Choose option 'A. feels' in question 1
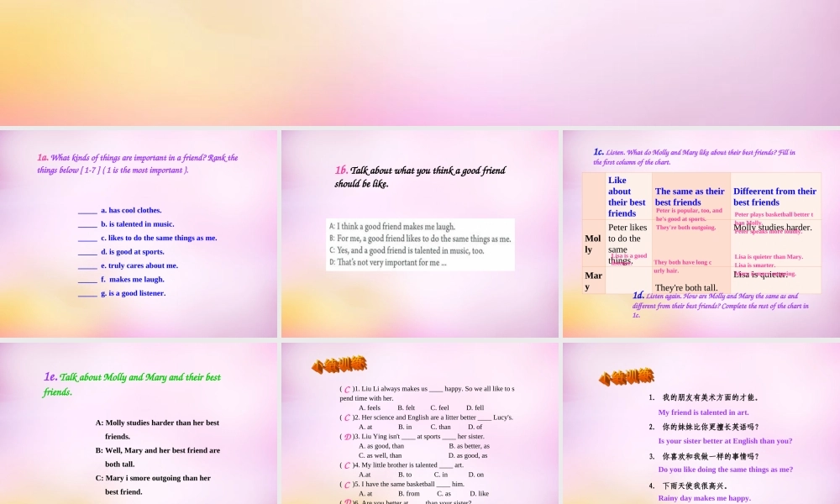 click(370, 407)
